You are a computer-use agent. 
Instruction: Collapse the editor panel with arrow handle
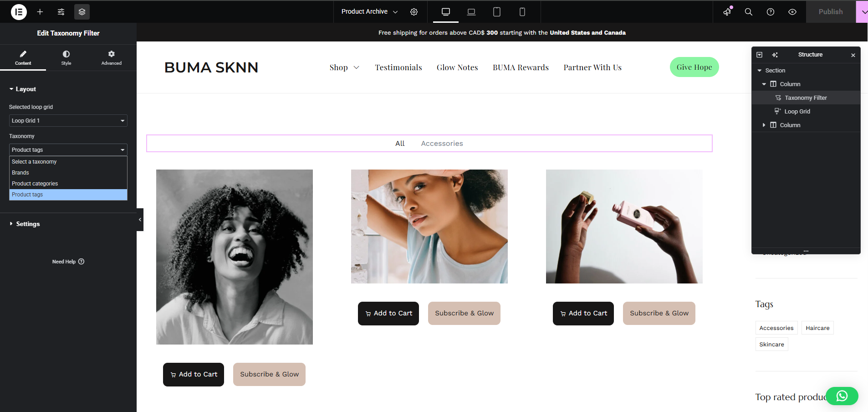[140, 220]
